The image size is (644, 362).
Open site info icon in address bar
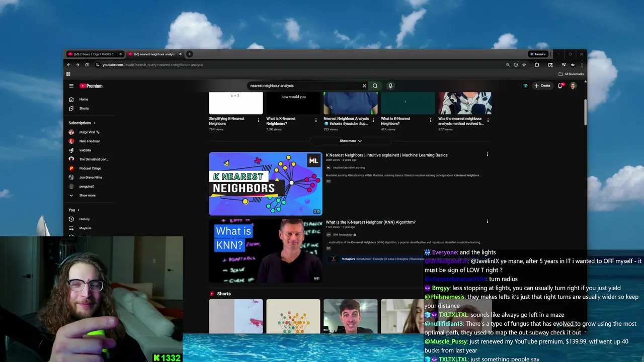pyautogui.click(x=98, y=65)
